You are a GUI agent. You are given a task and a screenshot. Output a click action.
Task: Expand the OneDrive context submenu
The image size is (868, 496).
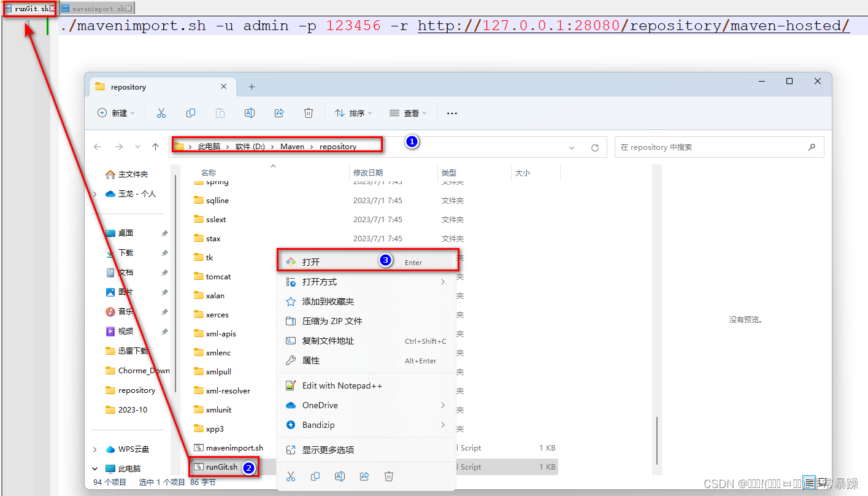pyautogui.click(x=443, y=405)
